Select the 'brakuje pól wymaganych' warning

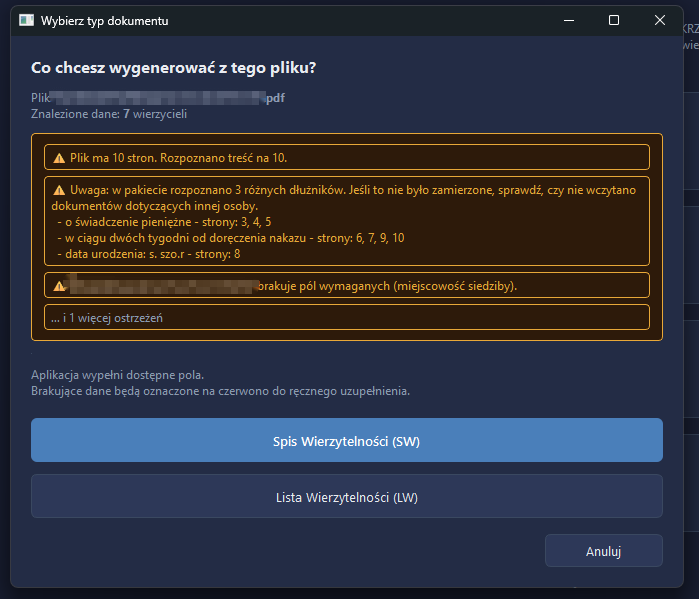(x=347, y=285)
